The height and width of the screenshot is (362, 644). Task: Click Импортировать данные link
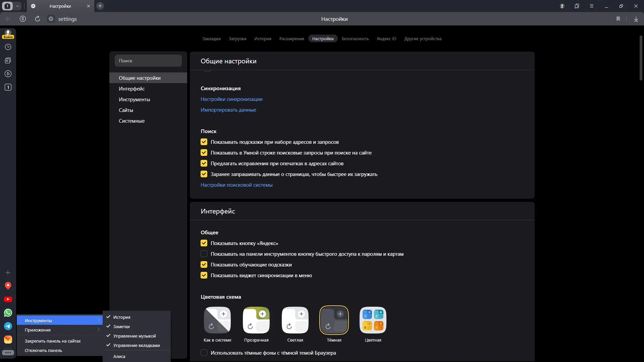[x=228, y=110]
